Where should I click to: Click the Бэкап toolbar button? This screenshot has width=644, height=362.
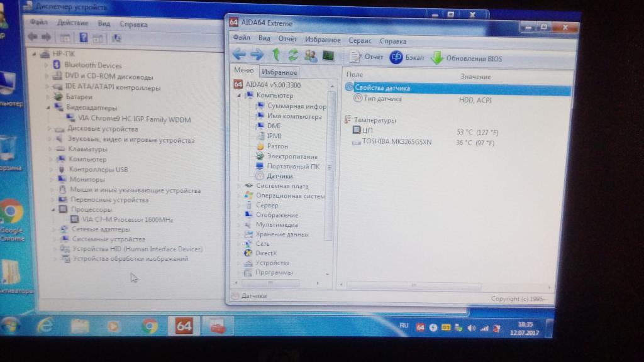[x=407, y=57]
